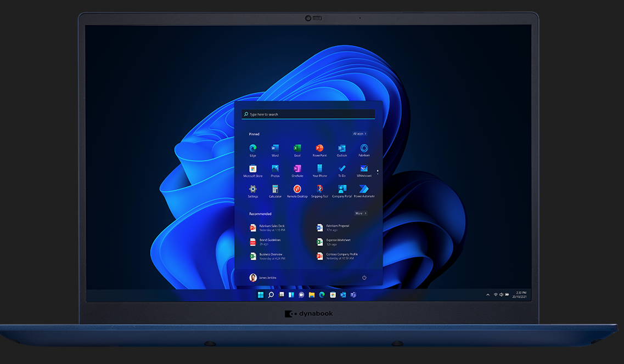
Task: Launch Power Automate from pinned apps
Action: [x=364, y=190]
